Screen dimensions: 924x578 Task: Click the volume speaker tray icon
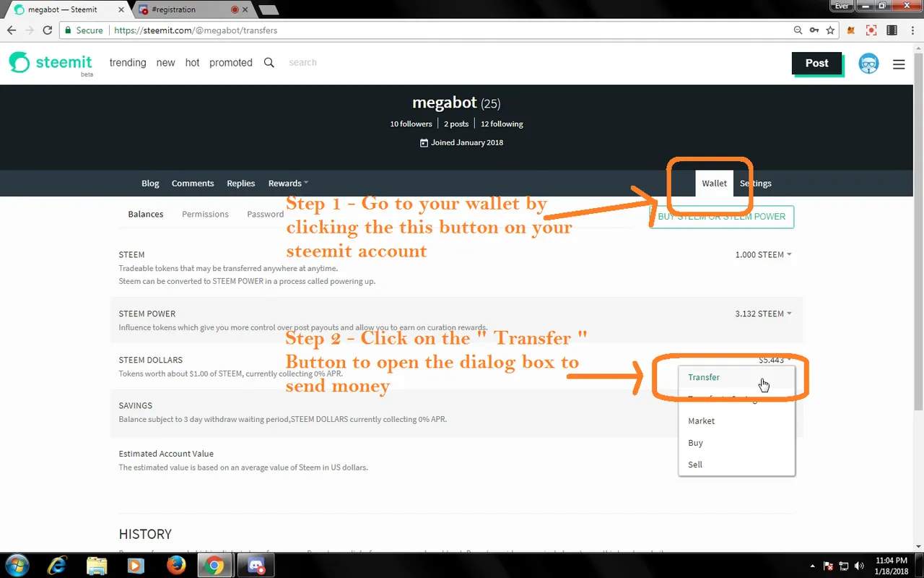[x=860, y=566]
